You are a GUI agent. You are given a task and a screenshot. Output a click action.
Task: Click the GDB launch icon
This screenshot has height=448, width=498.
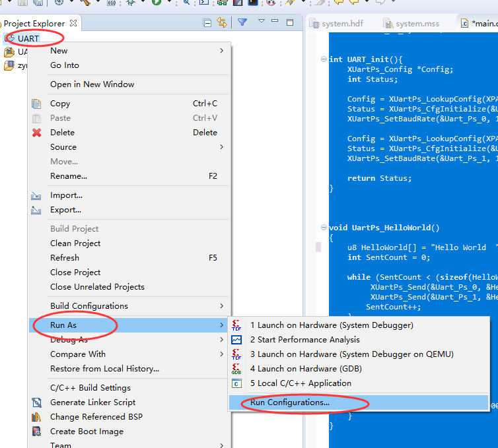tap(236, 369)
